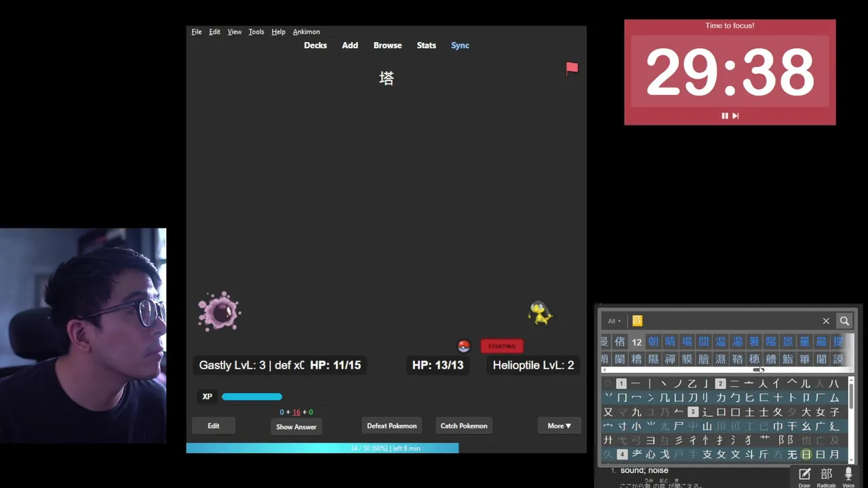Select the kanji result 朝
The width and height of the screenshot is (868, 488).
[653, 342]
